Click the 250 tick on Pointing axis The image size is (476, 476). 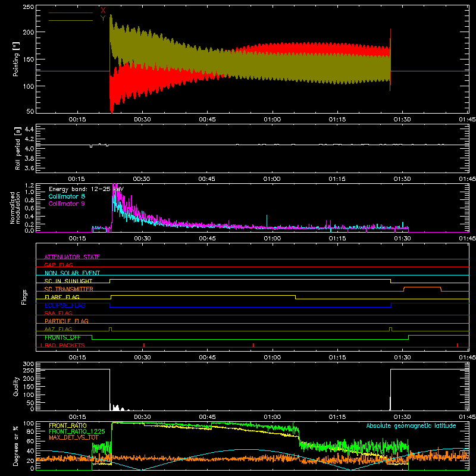[x=29, y=7]
